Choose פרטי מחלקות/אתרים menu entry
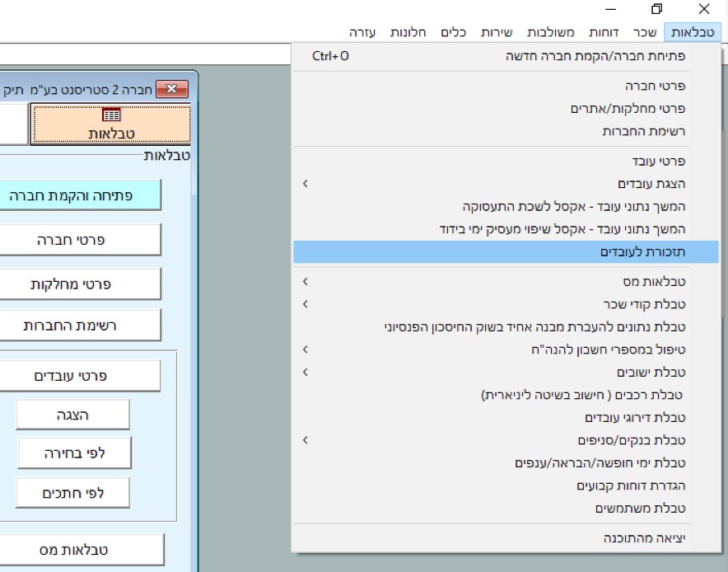Viewport: 728px width, 572px height. click(506, 108)
